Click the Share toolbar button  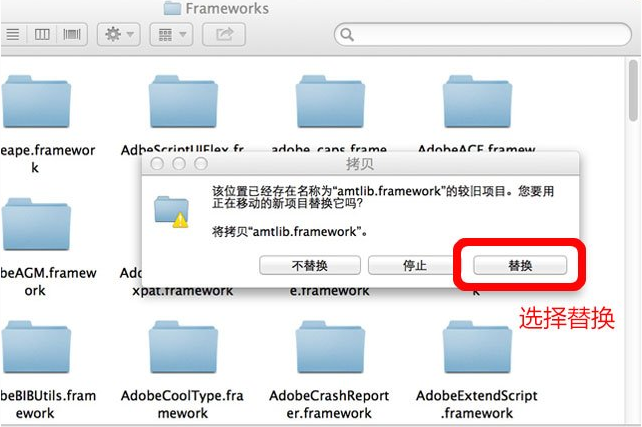click(x=224, y=34)
